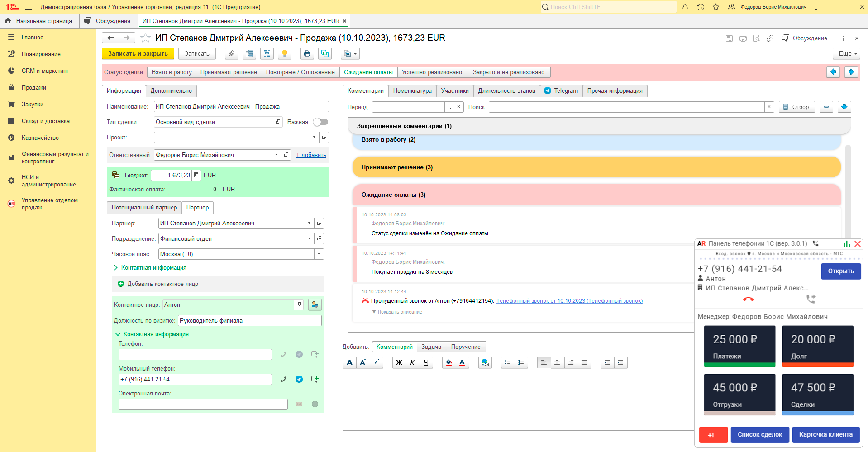Open Партнер field dropdown
Image resolution: width=868 pixels, height=452 pixels.
coord(309,223)
